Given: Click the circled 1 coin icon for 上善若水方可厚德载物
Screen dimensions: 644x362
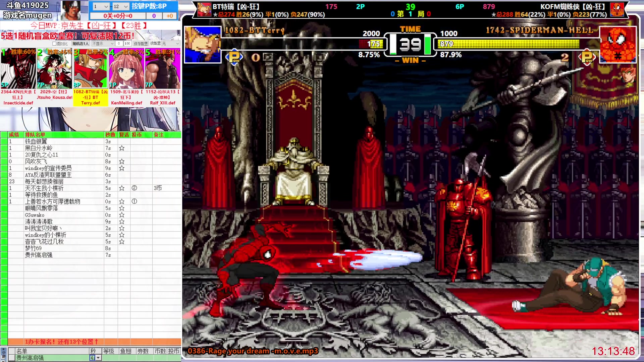Looking at the screenshot, I should click(134, 201).
